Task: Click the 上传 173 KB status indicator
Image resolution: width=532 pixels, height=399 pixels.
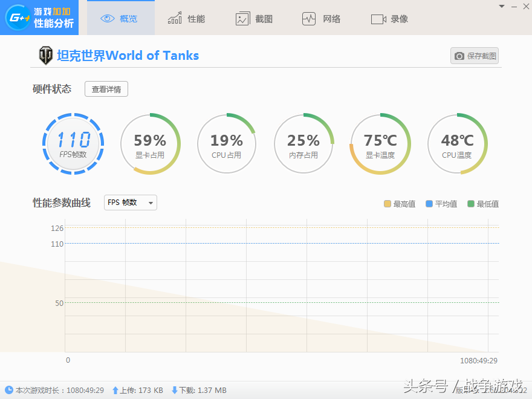Action: tap(138, 391)
